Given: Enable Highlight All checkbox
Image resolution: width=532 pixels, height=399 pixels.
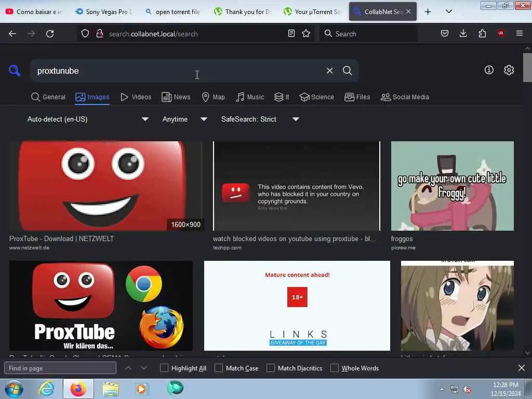Looking at the screenshot, I should point(164,368).
